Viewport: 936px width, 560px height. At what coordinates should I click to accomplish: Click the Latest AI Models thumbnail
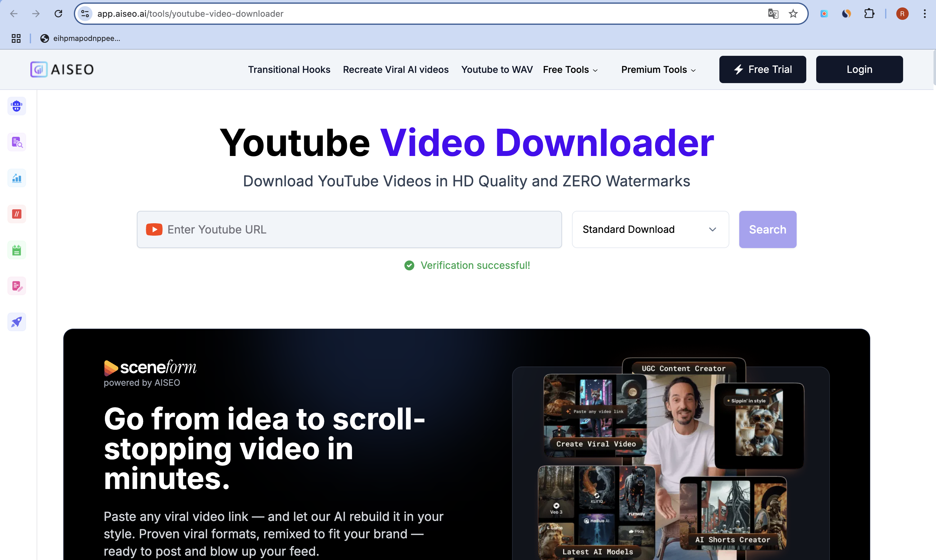click(x=597, y=513)
